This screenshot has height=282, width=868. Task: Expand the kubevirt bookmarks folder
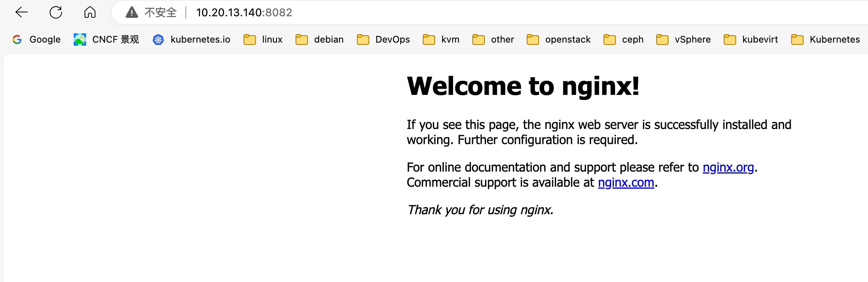click(751, 40)
